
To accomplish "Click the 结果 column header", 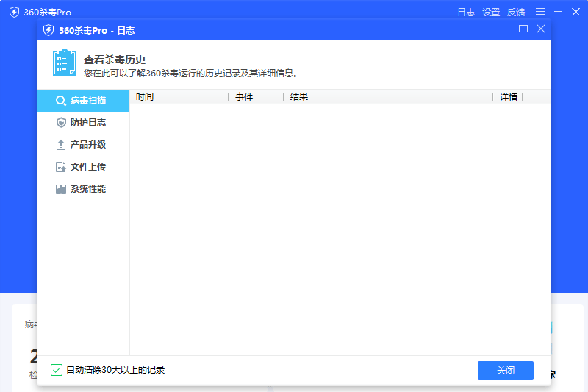I will point(388,97).
